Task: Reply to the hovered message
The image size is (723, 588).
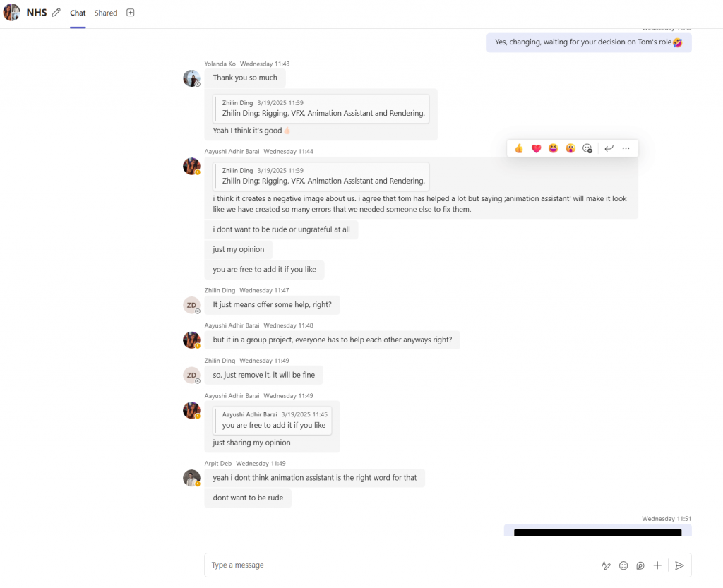Action: (609, 148)
